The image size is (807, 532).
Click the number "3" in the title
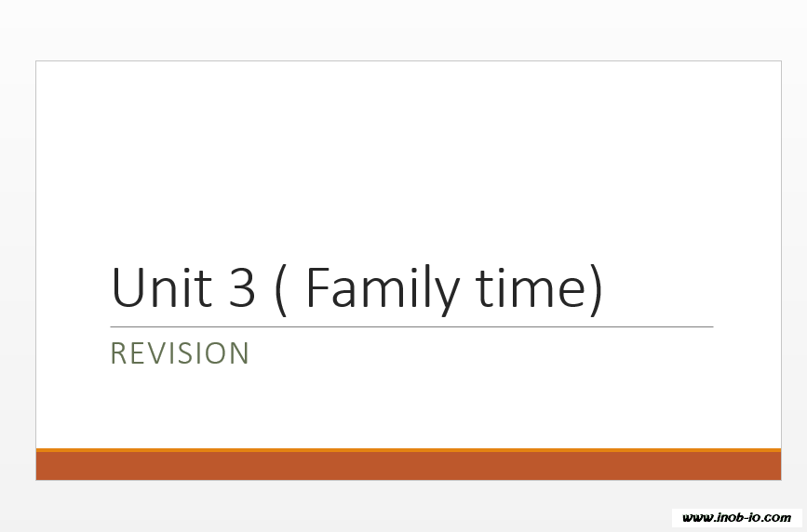[241, 287]
